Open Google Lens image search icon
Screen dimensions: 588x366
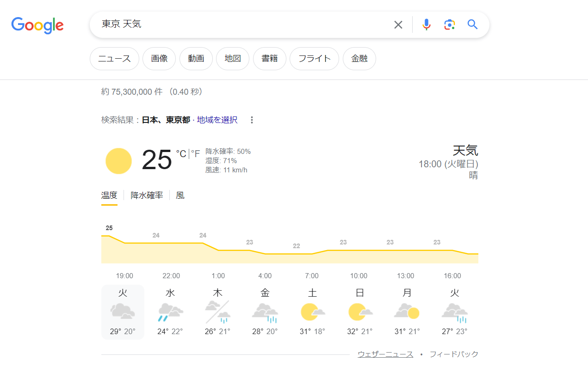pyautogui.click(x=449, y=24)
